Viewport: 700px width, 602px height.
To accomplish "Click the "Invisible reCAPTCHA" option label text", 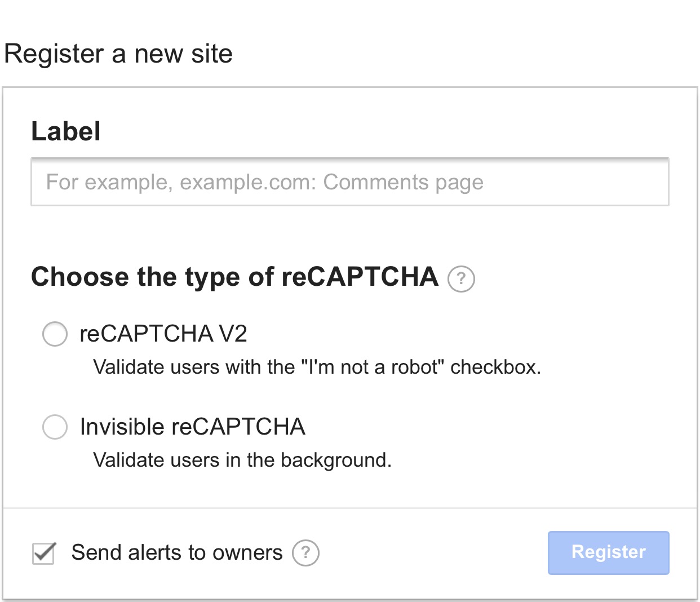I will click(192, 427).
